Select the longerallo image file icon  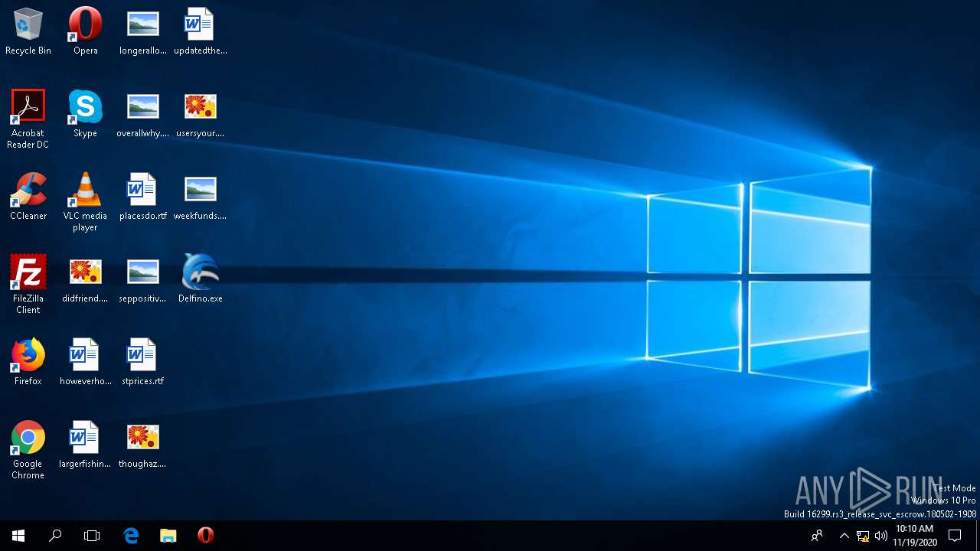point(143,31)
